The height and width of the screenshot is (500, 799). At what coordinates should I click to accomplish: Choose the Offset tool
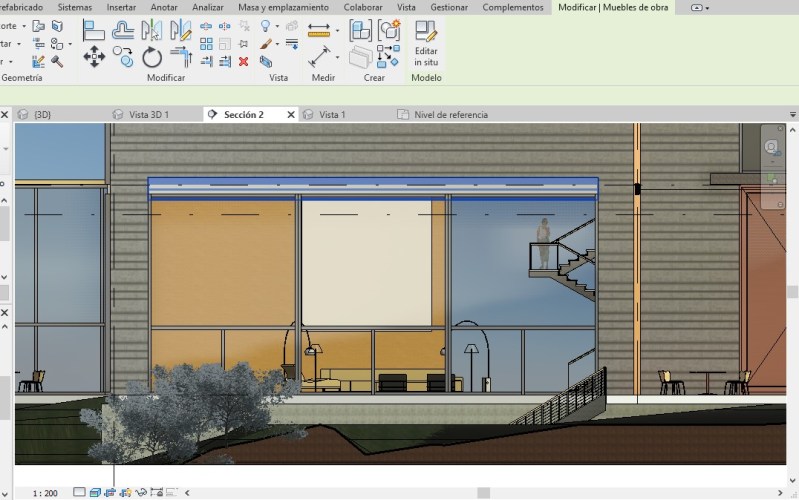point(123,30)
